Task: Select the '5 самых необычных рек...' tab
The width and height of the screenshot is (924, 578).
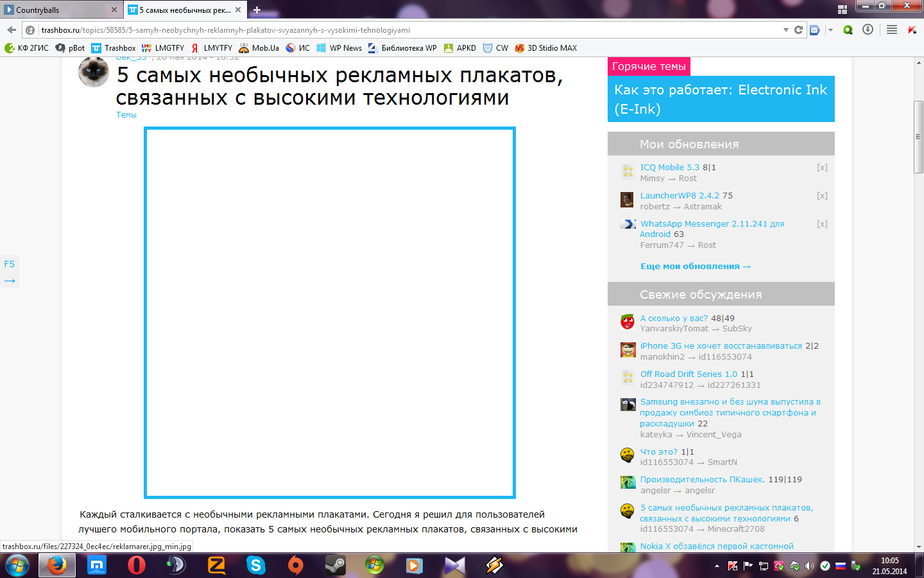Action: pyautogui.click(x=185, y=10)
